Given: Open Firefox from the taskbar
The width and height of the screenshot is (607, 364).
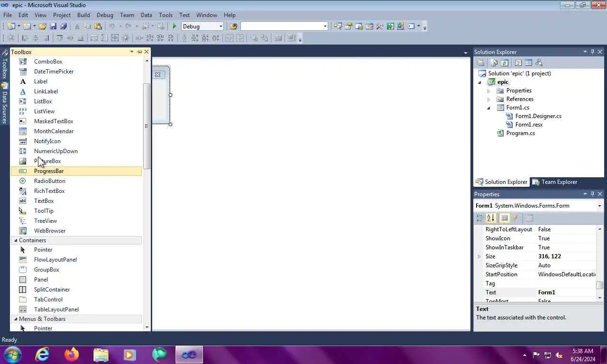Looking at the screenshot, I should 72,355.
